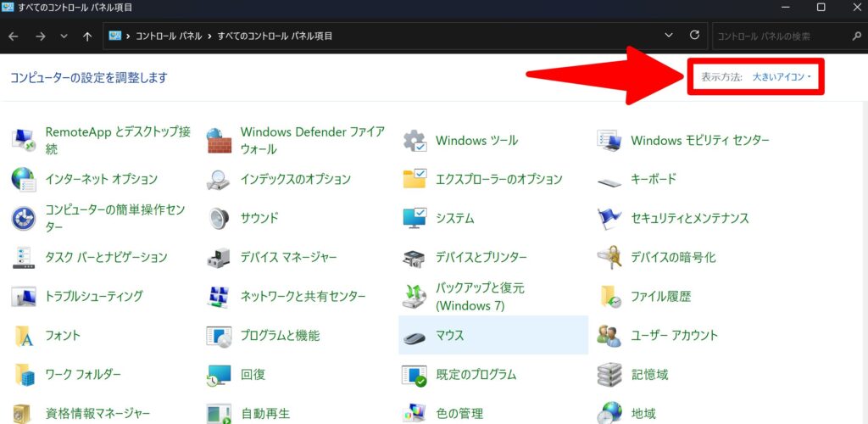Click the デバイスとプリンター icon
This screenshot has width=868, height=424.
pos(414,258)
